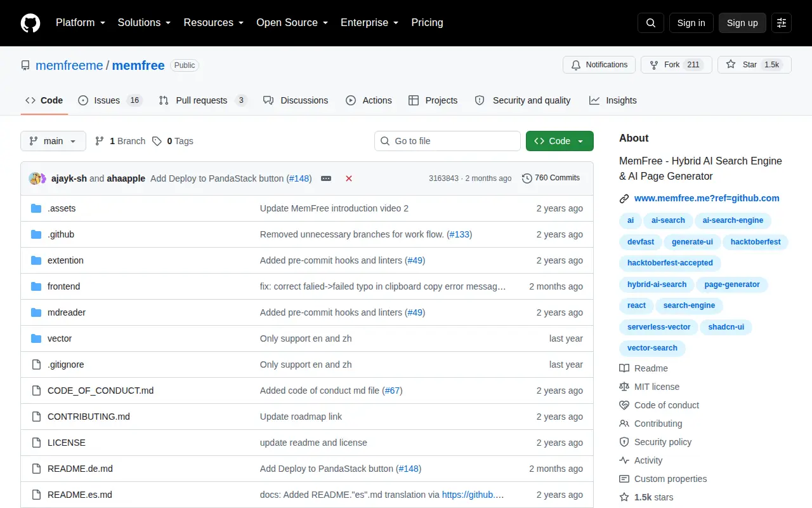Open the shadcn-ui topic tag
This screenshot has width=812, height=508.
726,327
